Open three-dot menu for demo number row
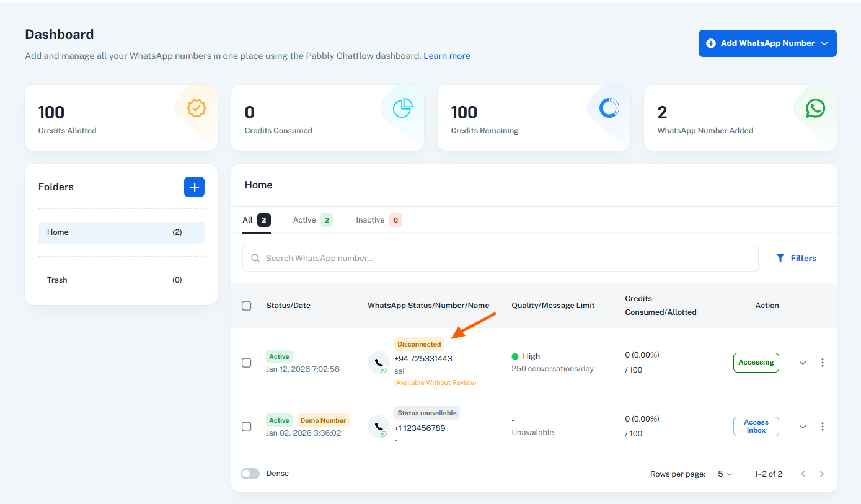Image resolution: width=861 pixels, height=504 pixels. [823, 427]
